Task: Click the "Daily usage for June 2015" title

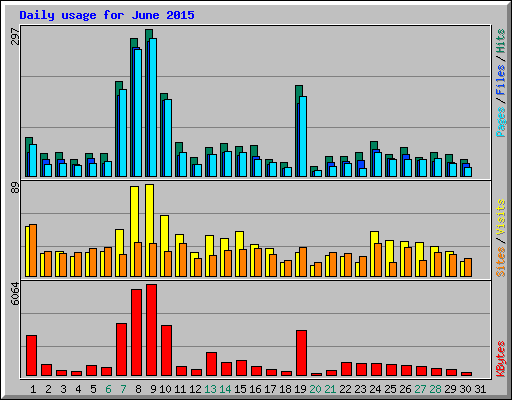Action: click(107, 16)
